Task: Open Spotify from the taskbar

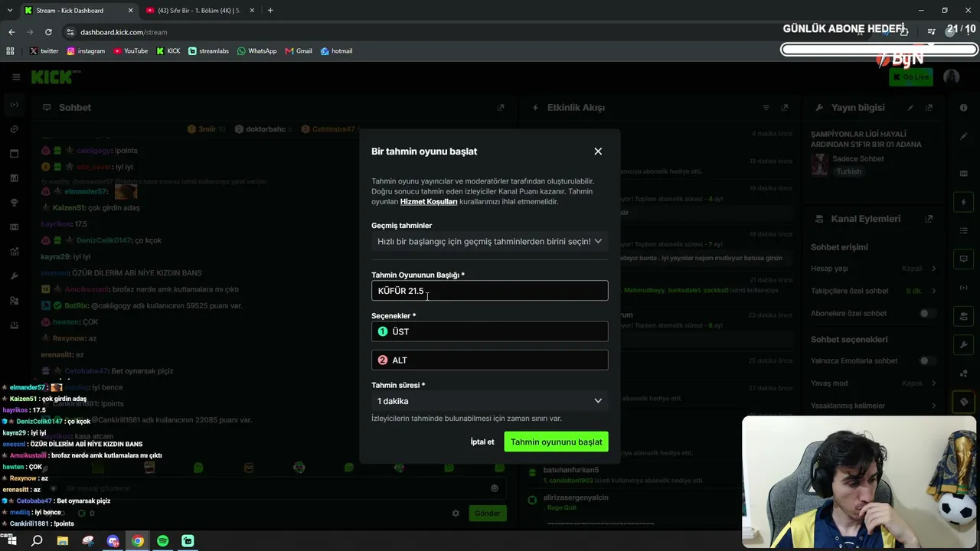Action: point(163,541)
